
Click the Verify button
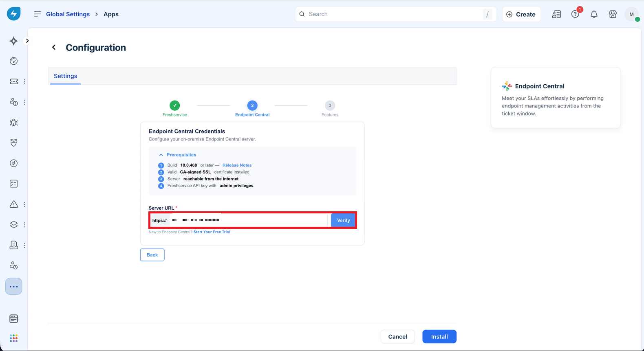343,220
